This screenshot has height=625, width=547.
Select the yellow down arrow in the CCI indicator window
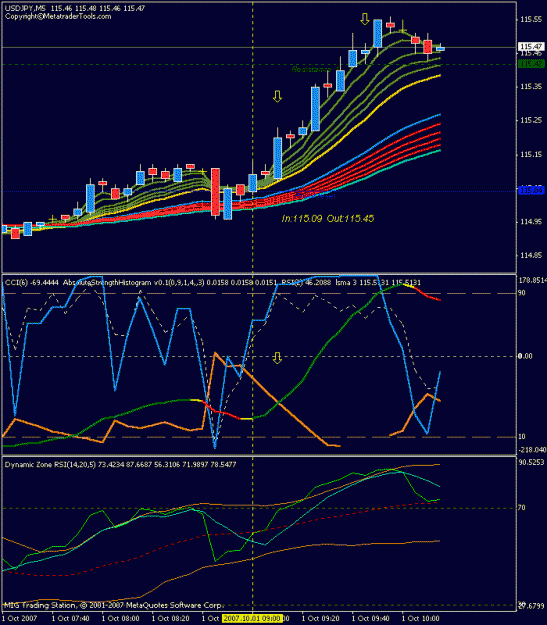point(277,358)
